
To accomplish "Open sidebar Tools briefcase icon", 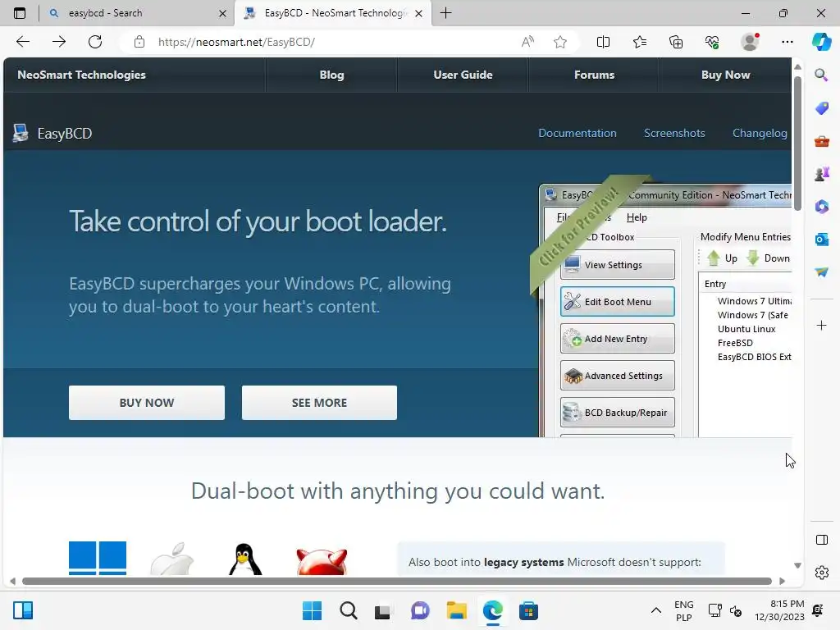I will [x=821, y=141].
